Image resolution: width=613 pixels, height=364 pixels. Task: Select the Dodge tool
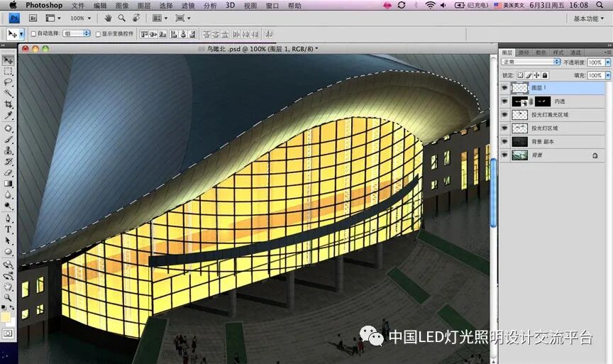point(8,205)
